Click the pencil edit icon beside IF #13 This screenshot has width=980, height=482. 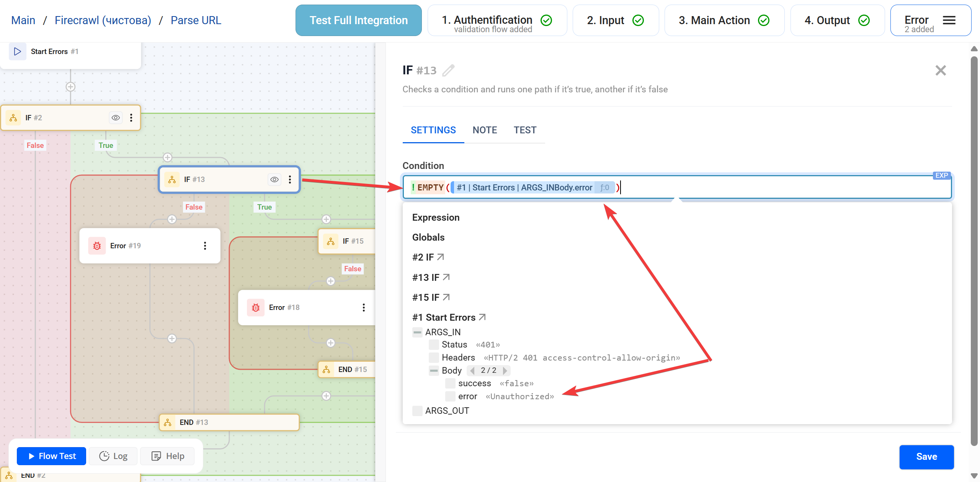[448, 70]
